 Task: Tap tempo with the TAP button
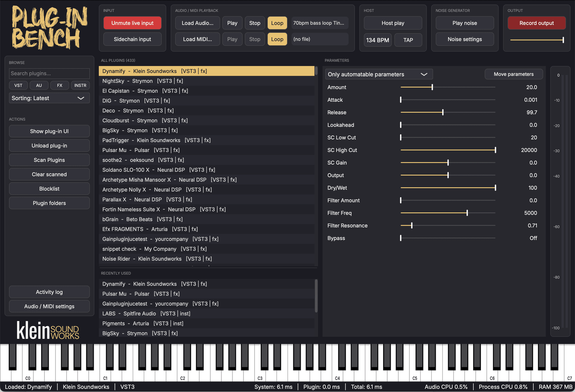click(x=408, y=40)
